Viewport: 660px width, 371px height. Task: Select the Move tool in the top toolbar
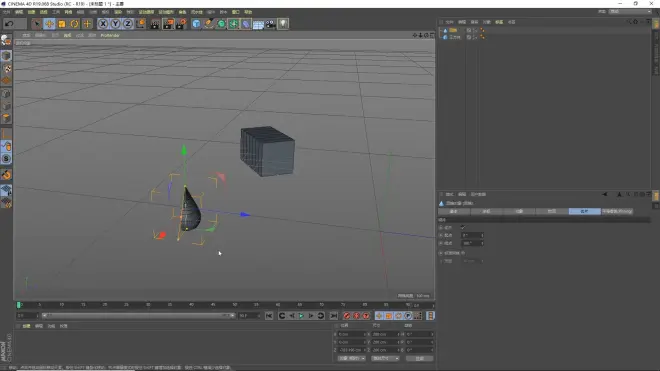point(49,24)
